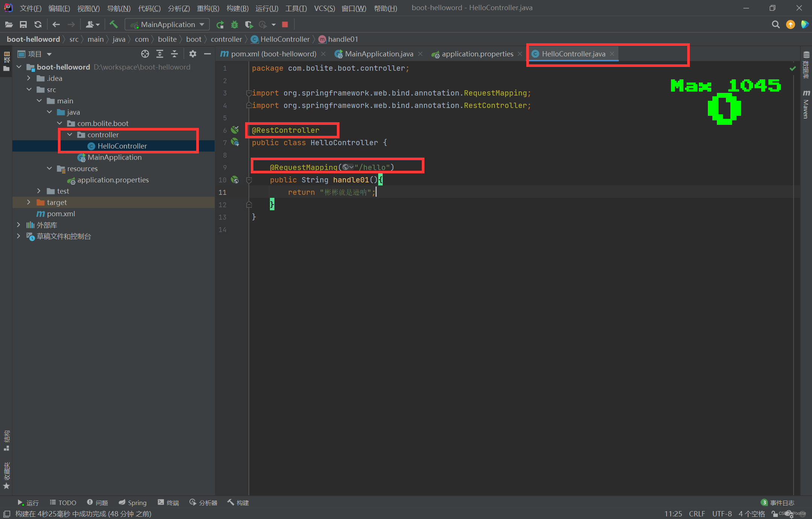
Task: Open the 文件(F) menu
Action: click(30, 8)
